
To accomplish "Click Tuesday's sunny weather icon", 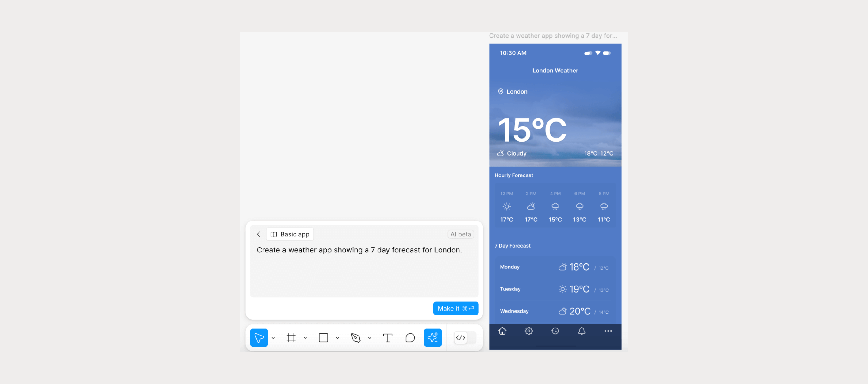I will [x=563, y=289].
